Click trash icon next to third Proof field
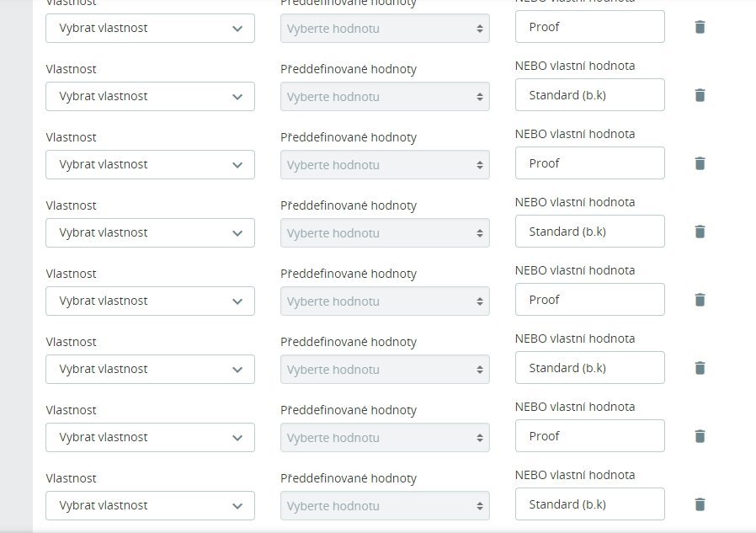 click(700, 300)
